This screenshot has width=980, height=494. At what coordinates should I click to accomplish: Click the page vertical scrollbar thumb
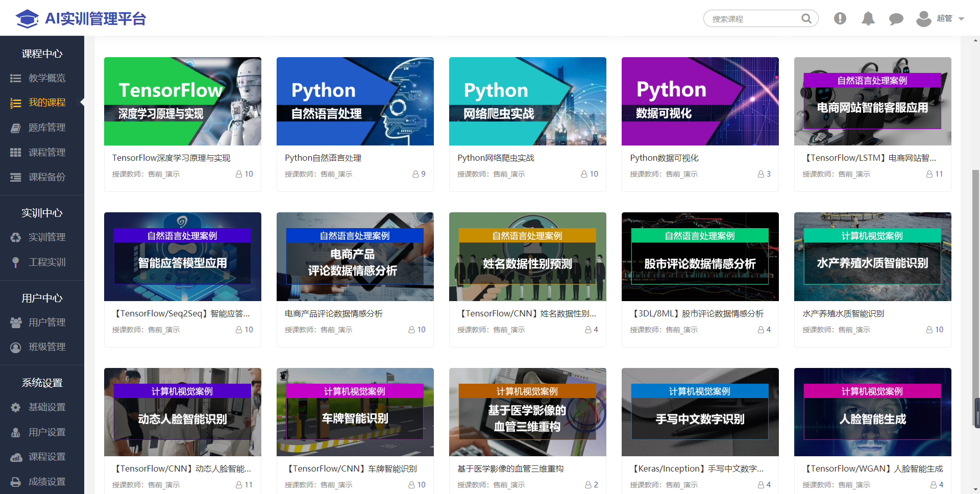pos(976,299)
